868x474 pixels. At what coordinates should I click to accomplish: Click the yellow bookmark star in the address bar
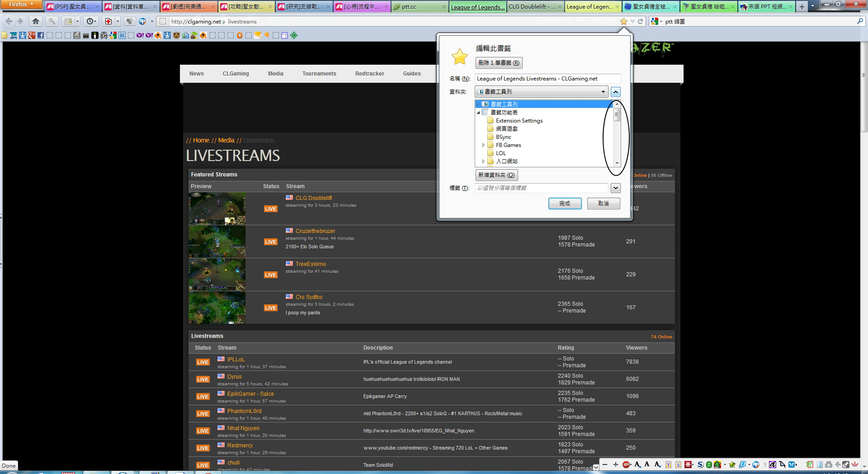[624, 21]
